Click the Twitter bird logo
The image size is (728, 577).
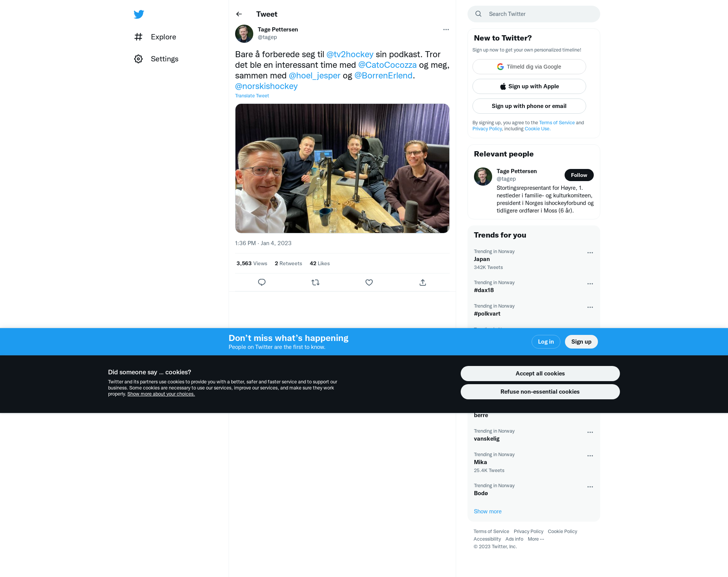tap(139, 14)
